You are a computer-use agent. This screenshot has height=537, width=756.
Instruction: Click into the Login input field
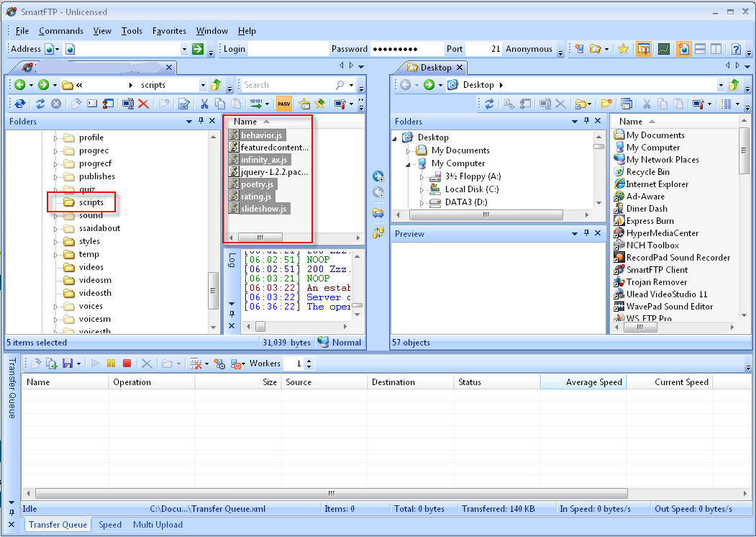click(x=286, y=49)
